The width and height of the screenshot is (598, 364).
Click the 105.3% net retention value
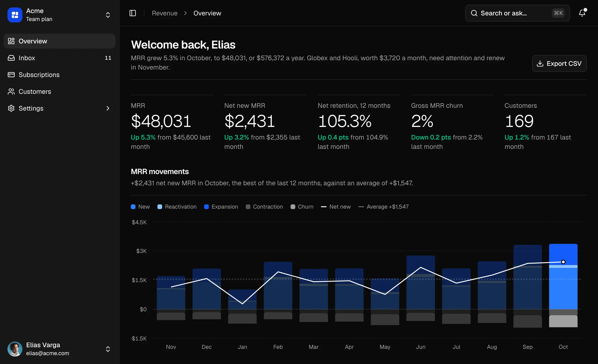tap(345, 121)
